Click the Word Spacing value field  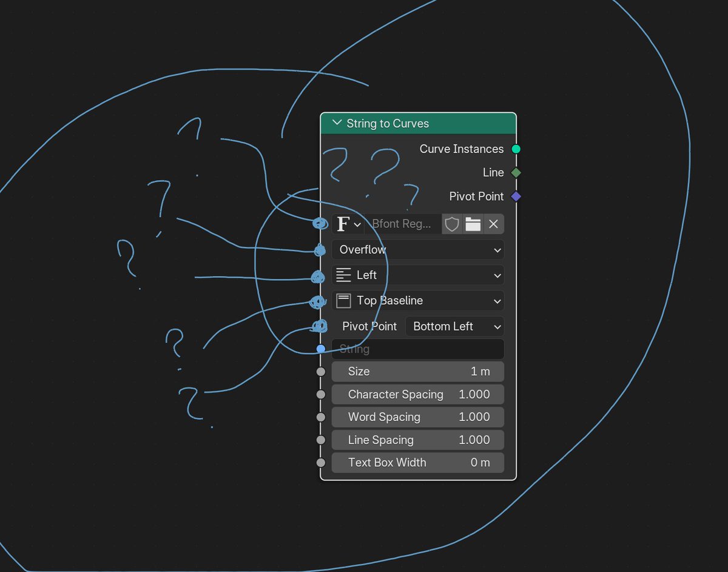[418, 417]
